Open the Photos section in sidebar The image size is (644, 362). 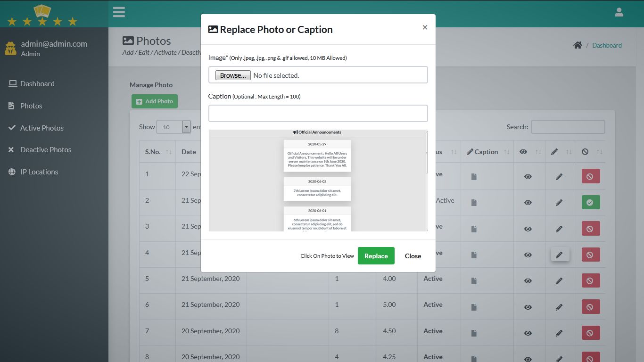31,106
